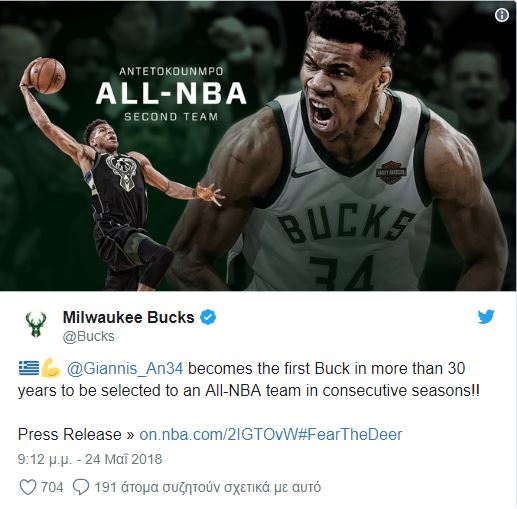
Task: Like the tweet with the heart icon
Action: point(28,487)
